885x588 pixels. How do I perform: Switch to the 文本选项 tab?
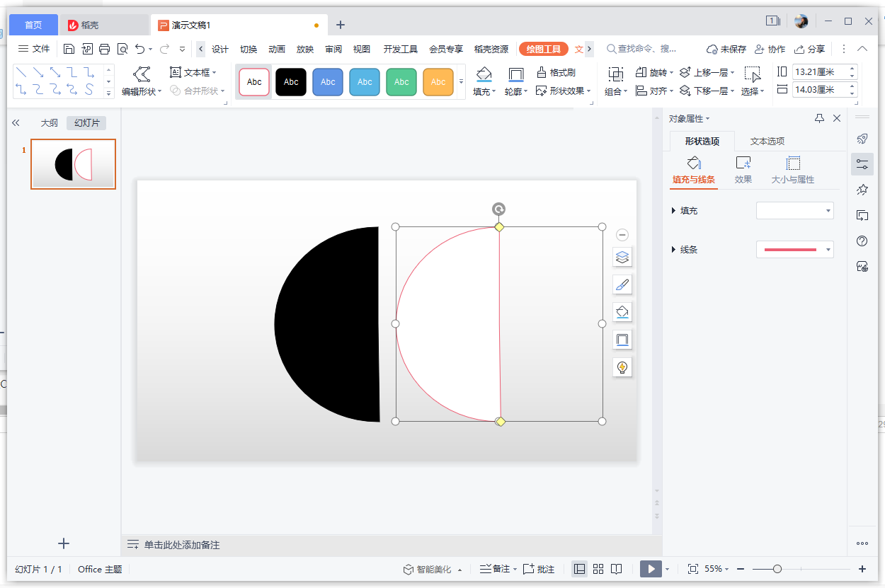[767, 141]
